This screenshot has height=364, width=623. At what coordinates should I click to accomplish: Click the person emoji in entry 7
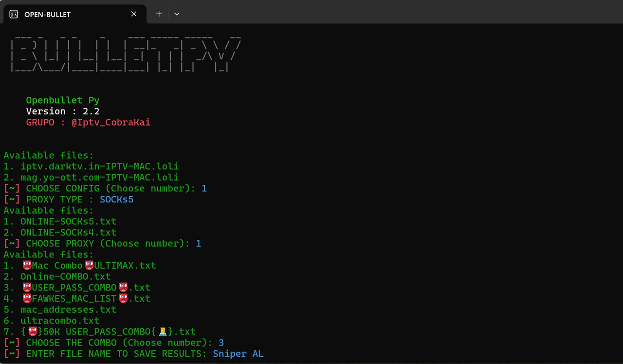163,332
